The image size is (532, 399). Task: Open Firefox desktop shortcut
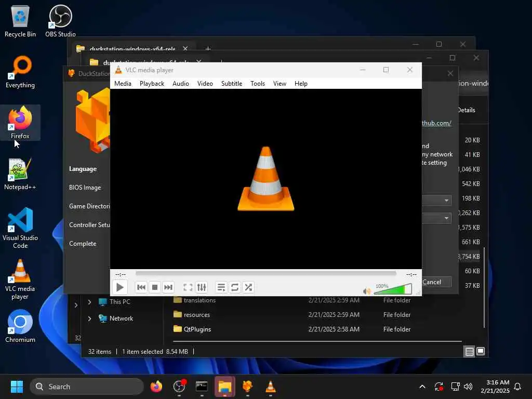click(x=20, y=123)
